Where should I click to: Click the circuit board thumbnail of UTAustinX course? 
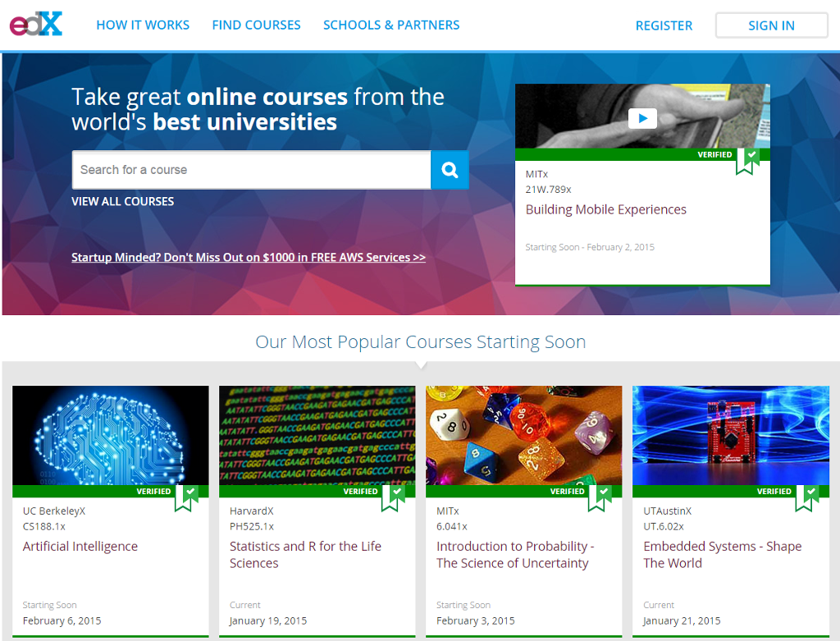point(731,435)
